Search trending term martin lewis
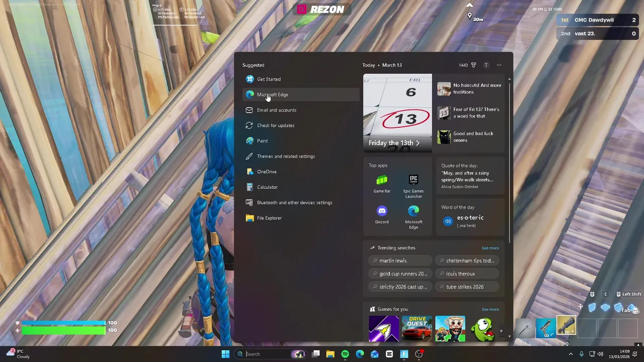 (400, 260)
